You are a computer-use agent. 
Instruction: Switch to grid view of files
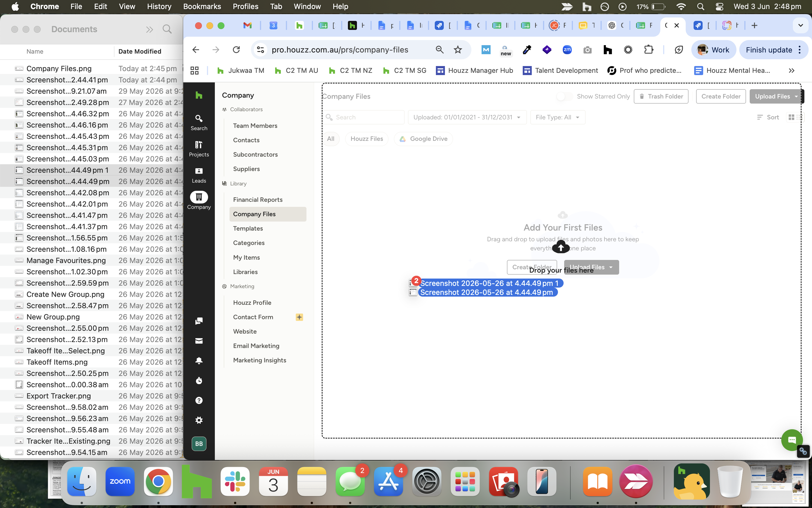791,117
